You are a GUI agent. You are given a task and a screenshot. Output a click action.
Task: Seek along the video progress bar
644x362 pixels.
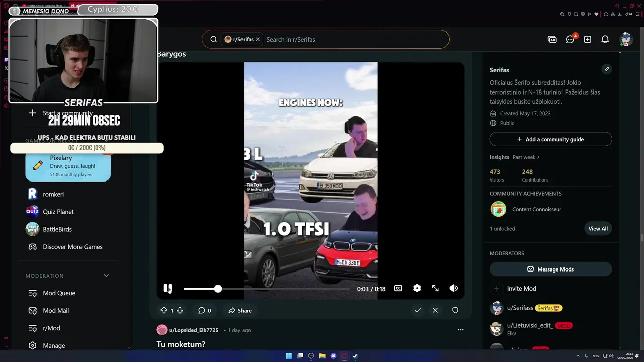click(x=267, y=289)
